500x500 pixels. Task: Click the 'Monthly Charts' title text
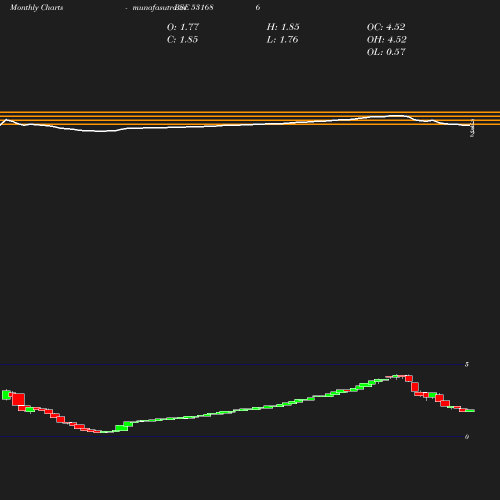coord(36,7)
